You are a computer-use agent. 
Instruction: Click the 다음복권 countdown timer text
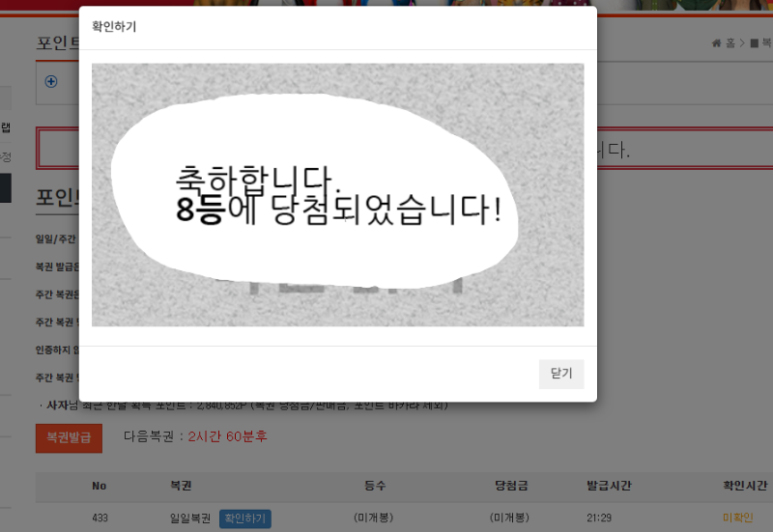click(x=227, y=436)
